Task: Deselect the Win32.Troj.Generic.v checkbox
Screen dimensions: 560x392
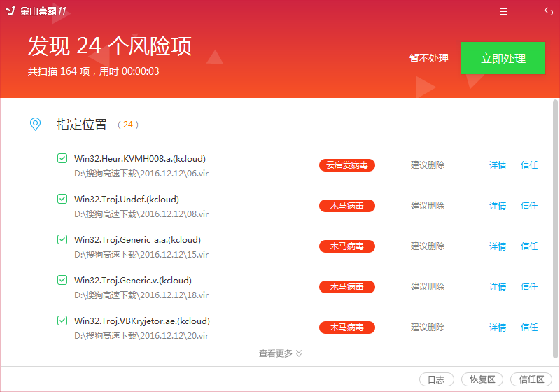Action: (62, 280)
